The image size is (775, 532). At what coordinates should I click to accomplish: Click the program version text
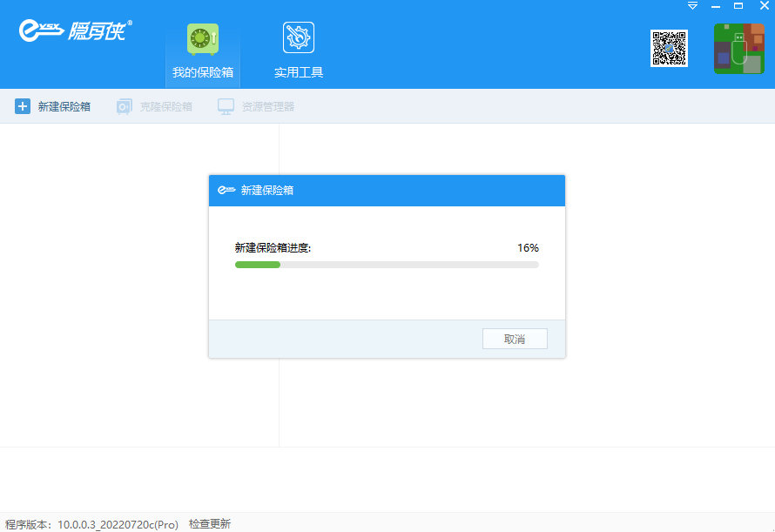[x=92, y=524]
